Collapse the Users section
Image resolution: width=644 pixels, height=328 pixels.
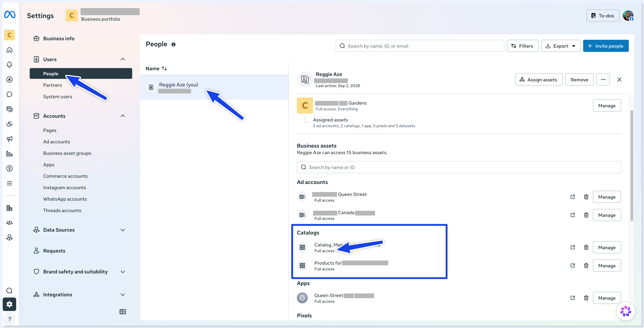123,59
